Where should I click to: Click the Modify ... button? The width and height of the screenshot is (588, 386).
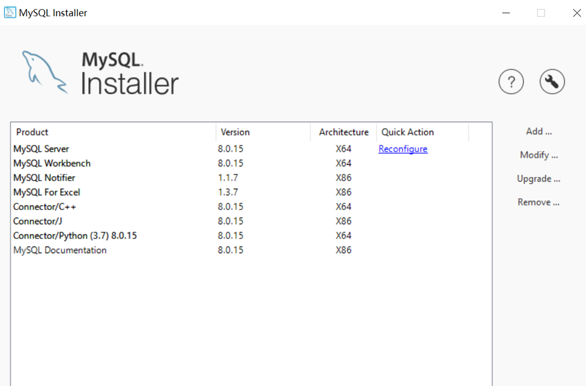pos(539,155)
